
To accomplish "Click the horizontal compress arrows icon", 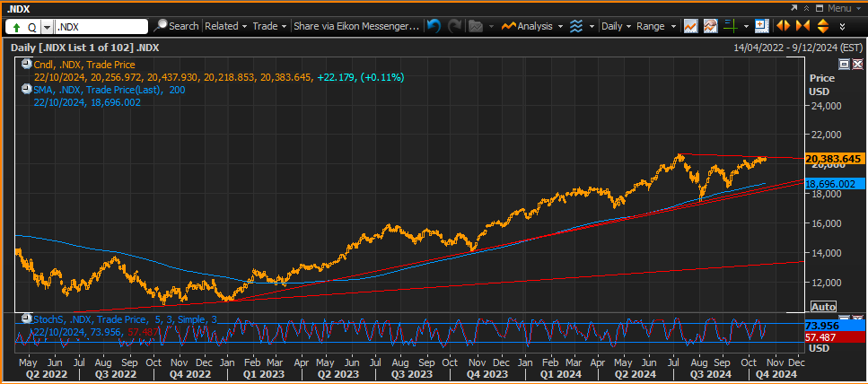I will [x=802, y=26].
